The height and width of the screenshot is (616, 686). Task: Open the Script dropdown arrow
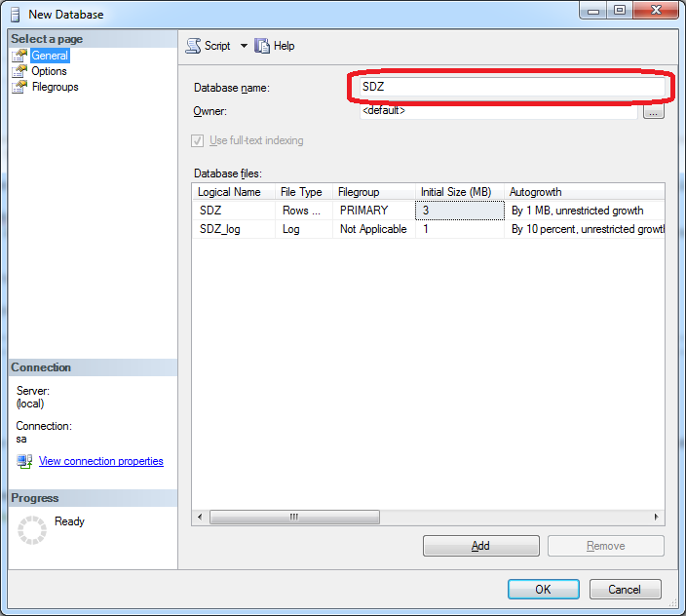(245, 46)
